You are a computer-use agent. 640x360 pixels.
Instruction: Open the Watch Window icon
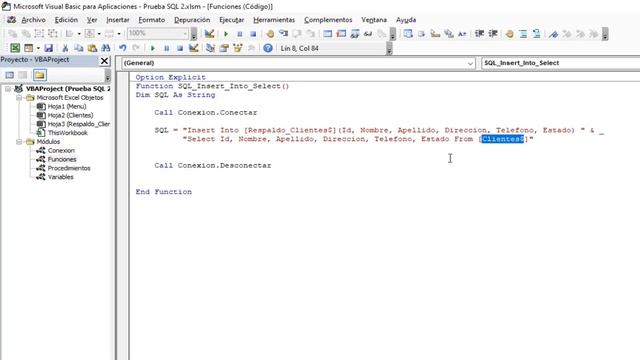click(355, 34)
